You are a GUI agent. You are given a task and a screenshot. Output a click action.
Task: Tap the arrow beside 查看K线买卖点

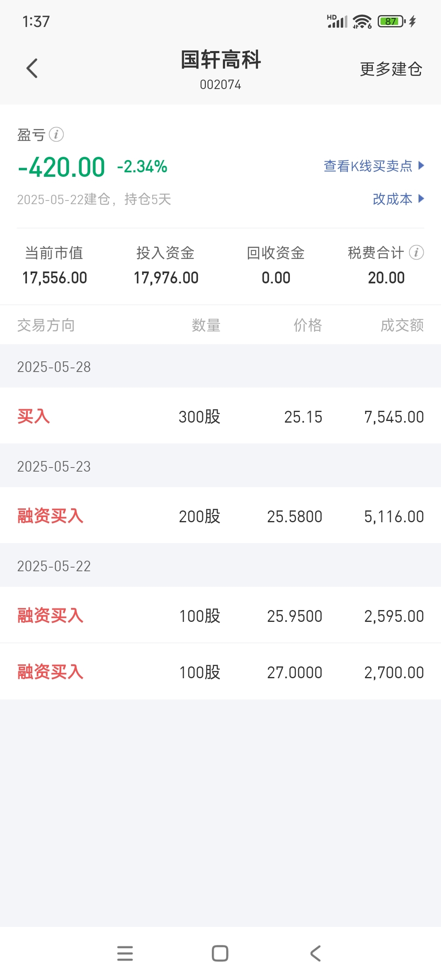pyautogui.click(x=421, y=165)
